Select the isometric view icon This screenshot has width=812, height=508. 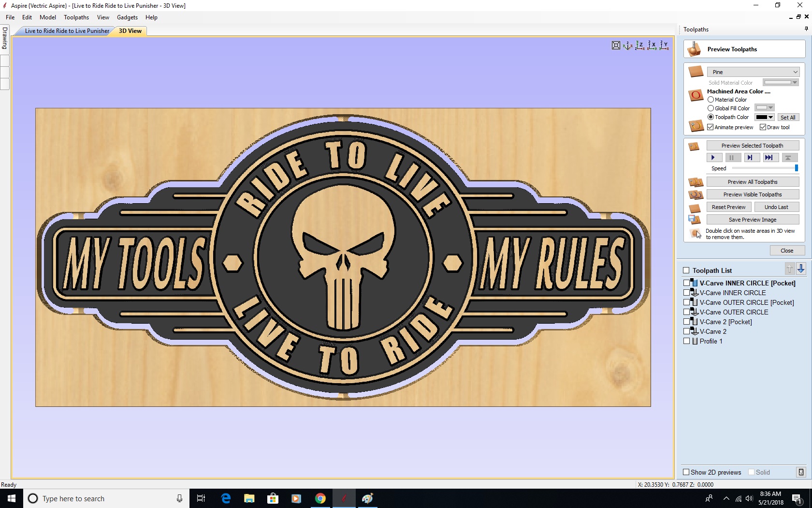(627, 45)
